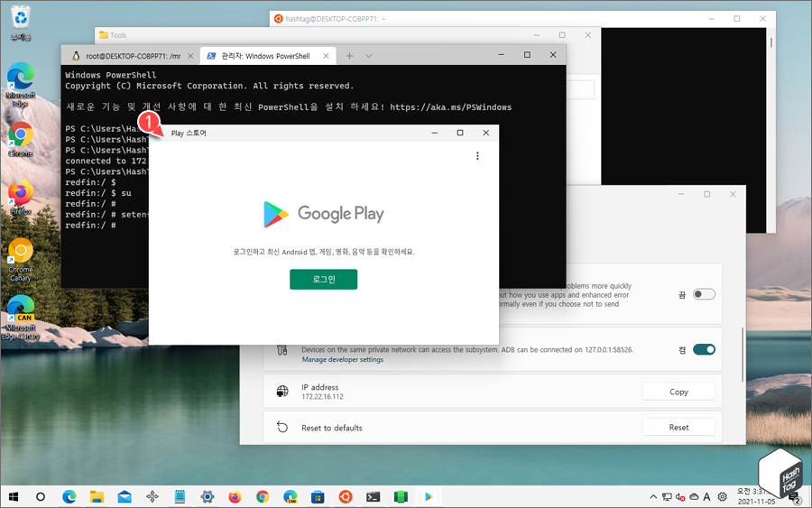Viewport: 812px width, 508px height.
Task: Click the scrollbar in the subsystem settings window
Action: pyautogui.click(x=743, y=355)
